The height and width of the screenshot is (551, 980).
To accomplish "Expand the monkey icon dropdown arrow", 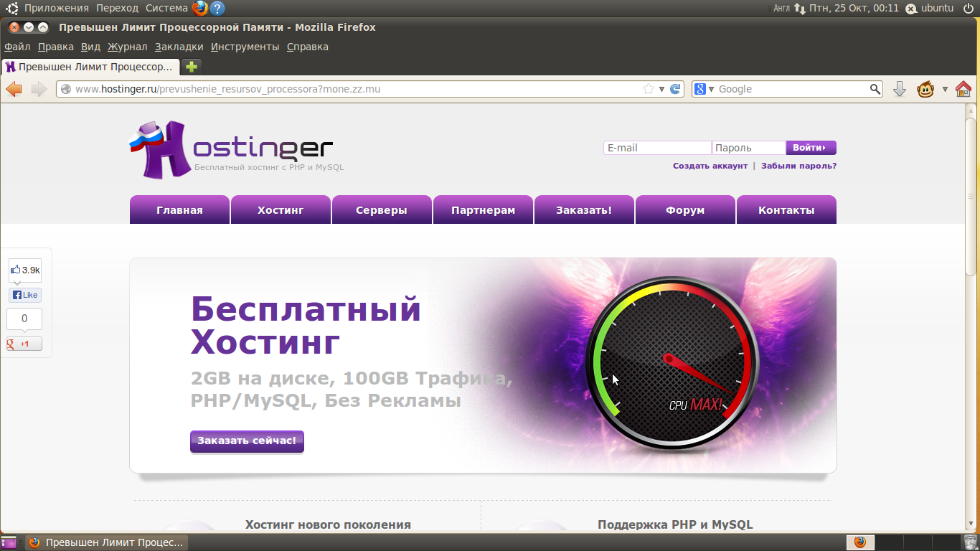I will coord(945,90).
